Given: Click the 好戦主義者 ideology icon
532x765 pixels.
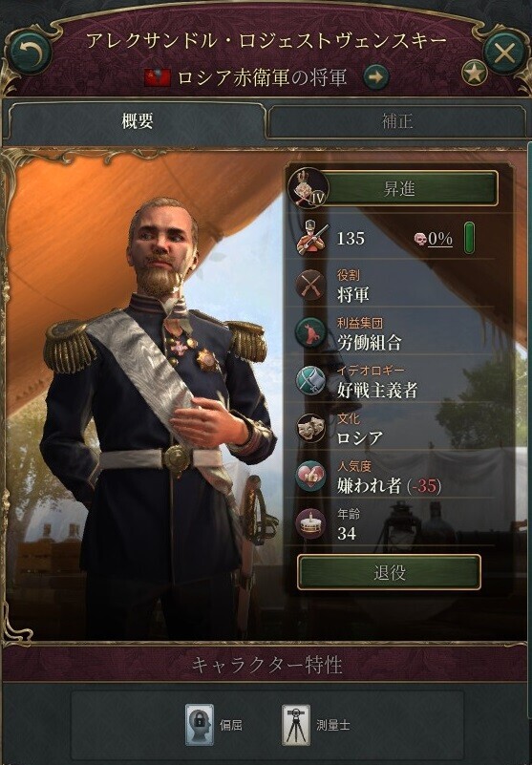Looking at the screenshot, I should [x=311, y=381].
